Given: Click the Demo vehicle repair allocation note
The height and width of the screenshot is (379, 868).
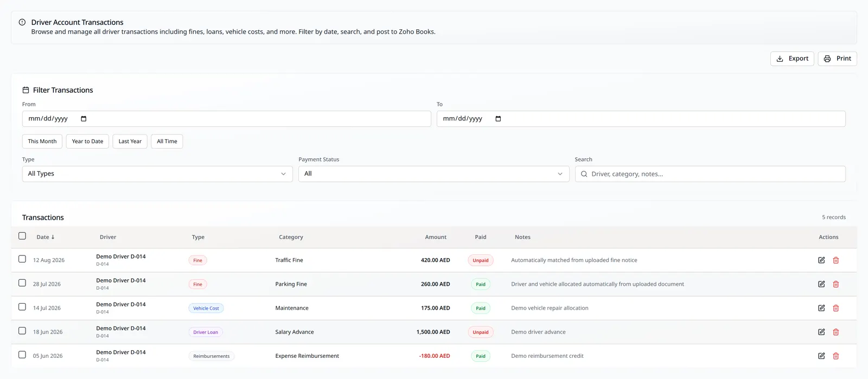Looking at the screenshot, I should 550,308.
